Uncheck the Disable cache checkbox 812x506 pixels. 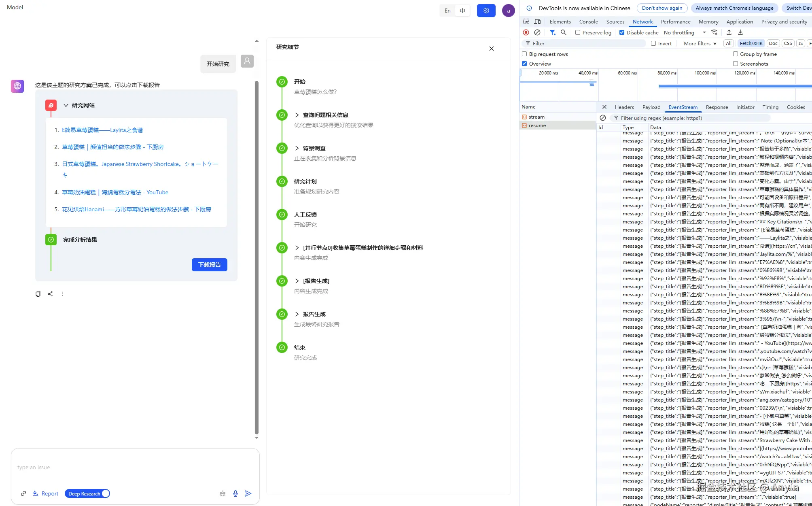(x=622, y=32)
